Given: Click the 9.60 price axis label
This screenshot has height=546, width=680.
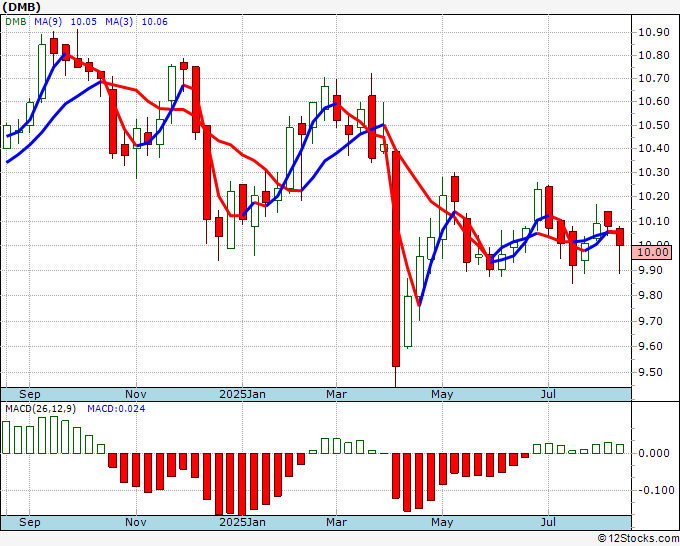Looking at the screenshot, I should [651, 347].
